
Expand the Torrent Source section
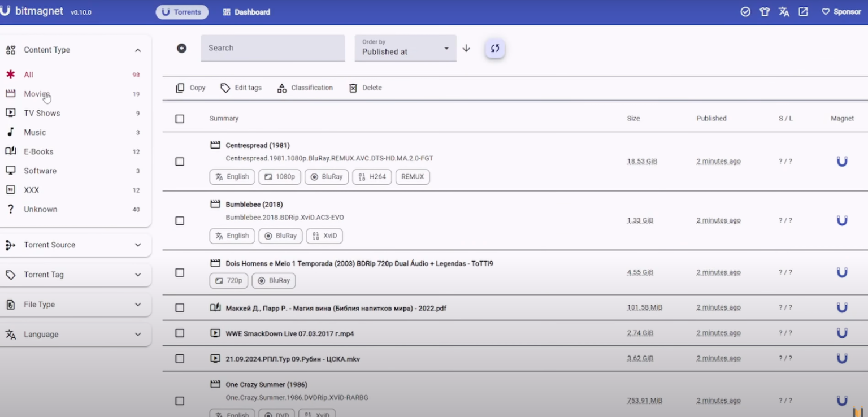76,245
